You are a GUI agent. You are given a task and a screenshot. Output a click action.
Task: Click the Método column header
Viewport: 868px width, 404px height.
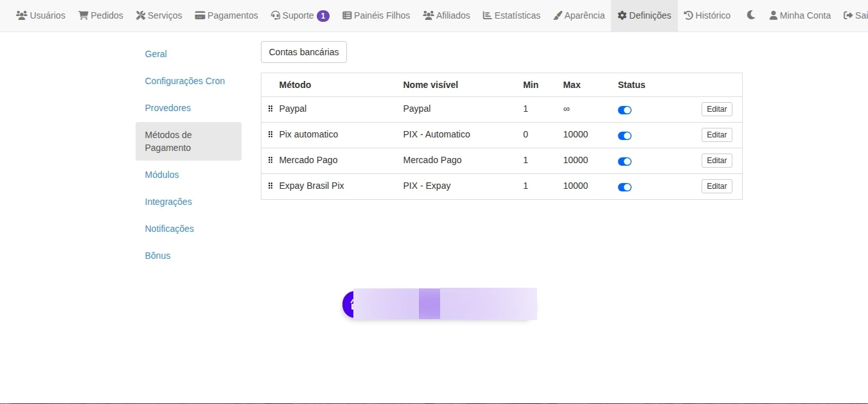pyautogui.click(x=295, y=85)
